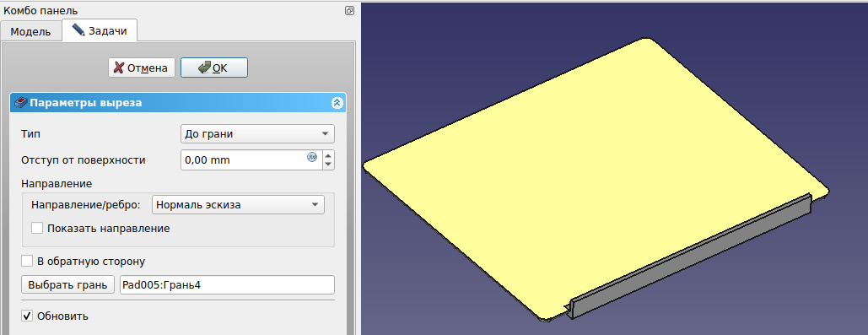Increase offset with the up spinner arrow
This screenshot has height=335, width=868.
click(x=328, y=155)
